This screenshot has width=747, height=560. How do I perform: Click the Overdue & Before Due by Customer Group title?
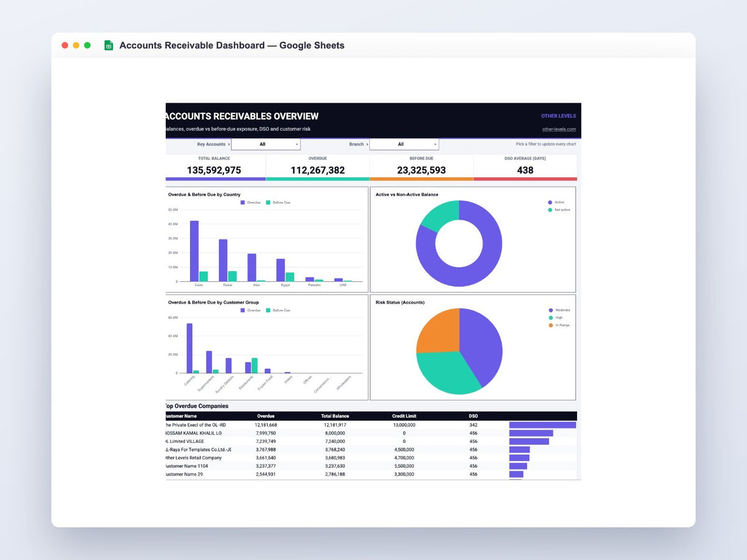click(x=214, y=302)
